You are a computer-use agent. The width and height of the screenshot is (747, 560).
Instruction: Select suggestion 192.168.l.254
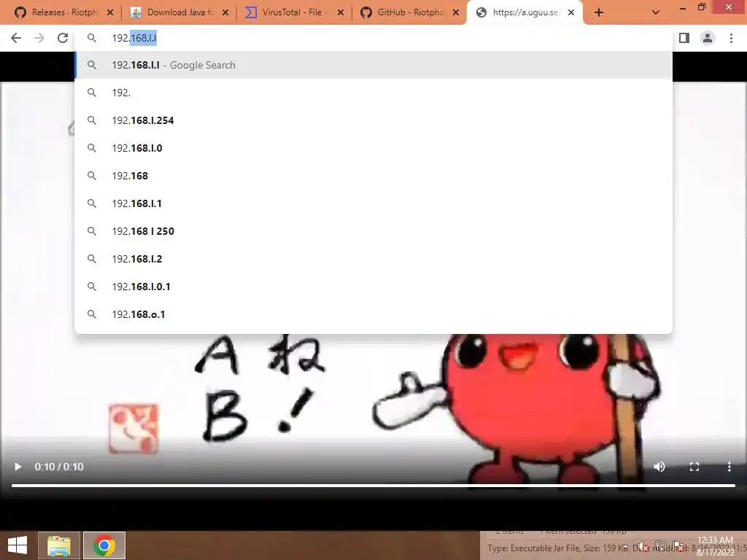(x=373, y=120)
